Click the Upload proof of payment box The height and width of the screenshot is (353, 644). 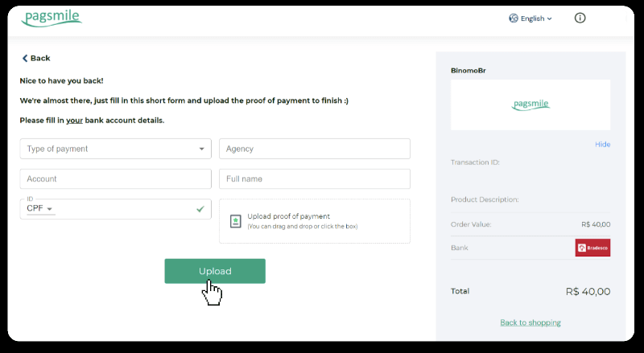click(315, 221)
